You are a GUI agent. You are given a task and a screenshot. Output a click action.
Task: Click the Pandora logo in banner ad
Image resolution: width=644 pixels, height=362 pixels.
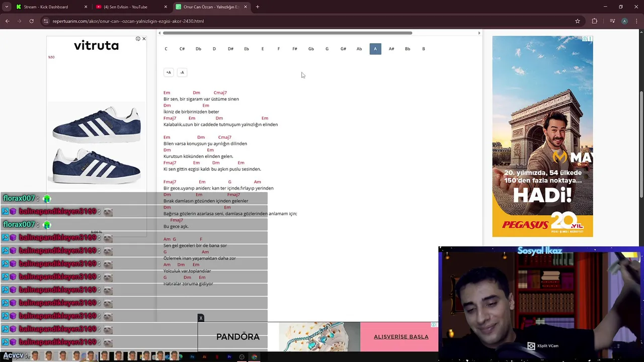pyautogui.click(x=238, y=336)
